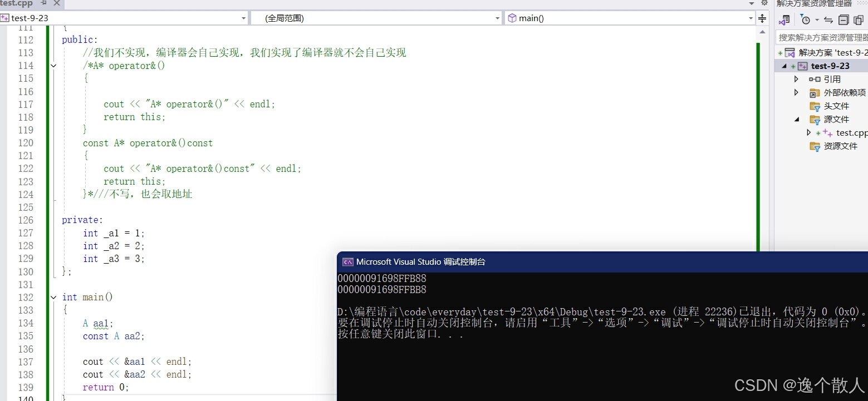Click the editor split-window icon
This screenshot has height=401, width=868.
tap(762, 18)
